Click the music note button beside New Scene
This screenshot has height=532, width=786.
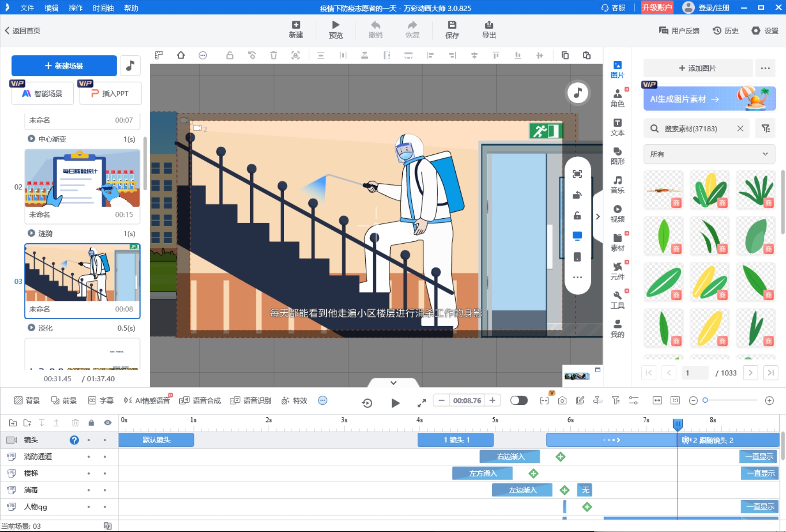pyautogui.click(x=130, y=66)
